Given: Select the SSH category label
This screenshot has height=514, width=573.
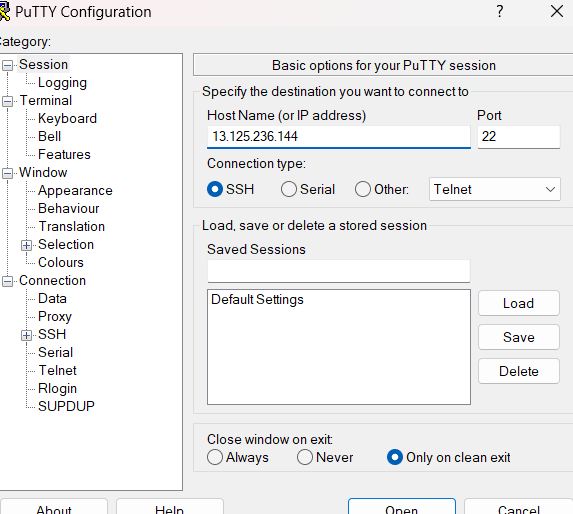Looking at the screenshot, I should [x=52, y=334].
